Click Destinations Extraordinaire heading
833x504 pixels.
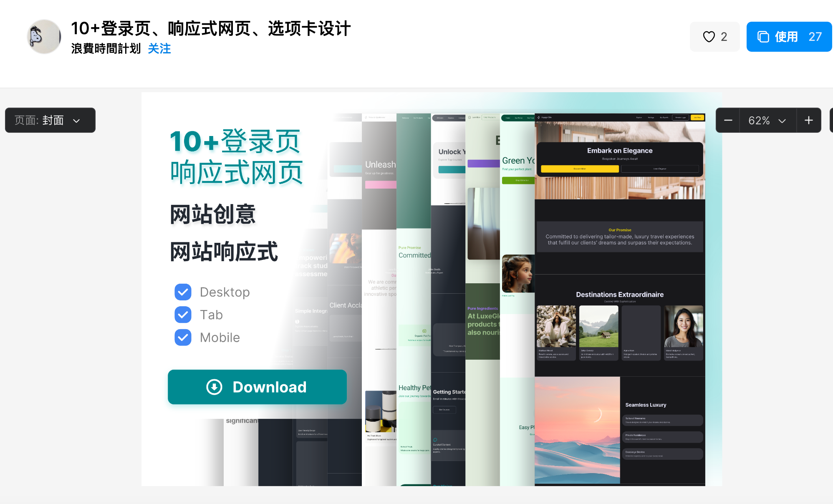tap(620, 295)
